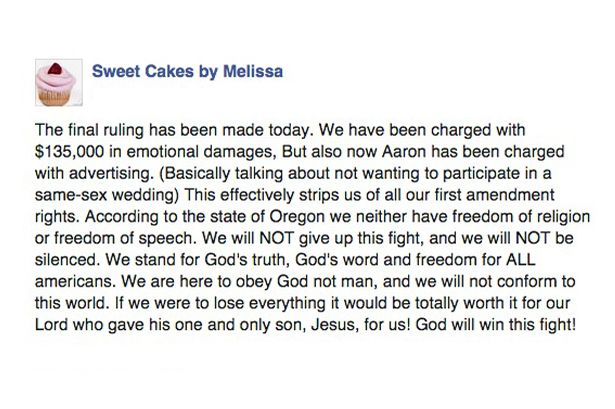Open the Sweet Cakes by Melissa page
Viewport: 615px width, 409px height.
[187, 72]
